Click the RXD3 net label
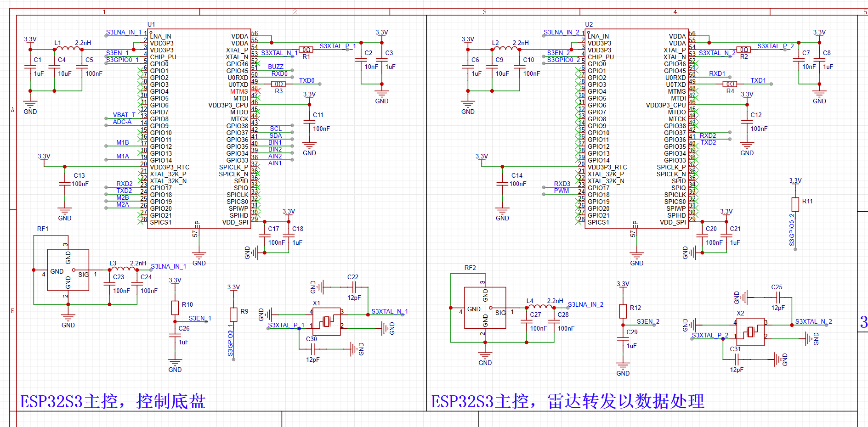The image size is (868, 427). [562, 184]
